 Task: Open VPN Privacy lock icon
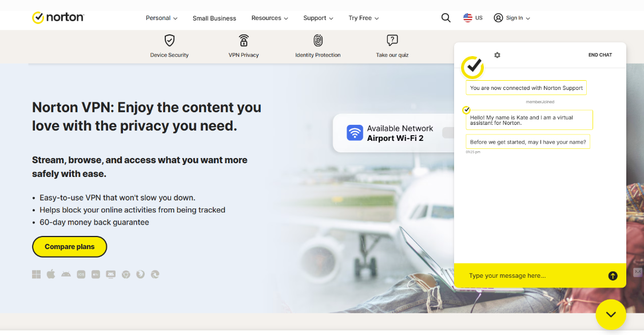point(244,40)
